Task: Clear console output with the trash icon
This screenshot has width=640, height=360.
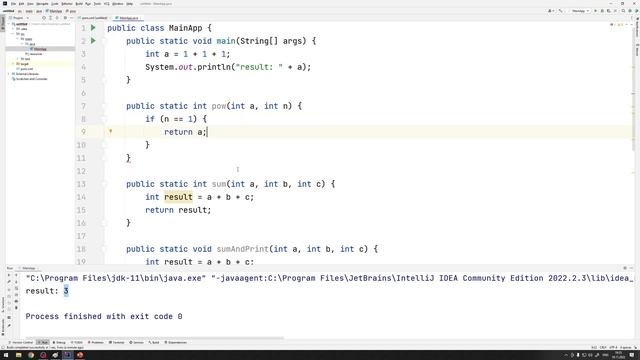Action: (16, 308)
